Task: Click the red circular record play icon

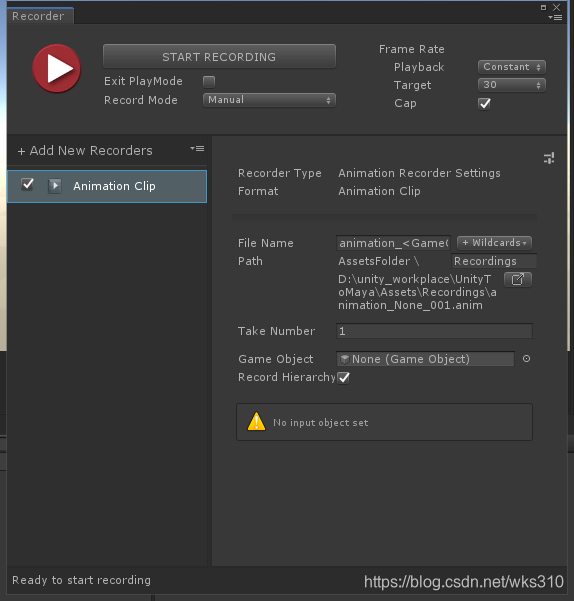Action: pyautogui.click(x=57, y=69)
